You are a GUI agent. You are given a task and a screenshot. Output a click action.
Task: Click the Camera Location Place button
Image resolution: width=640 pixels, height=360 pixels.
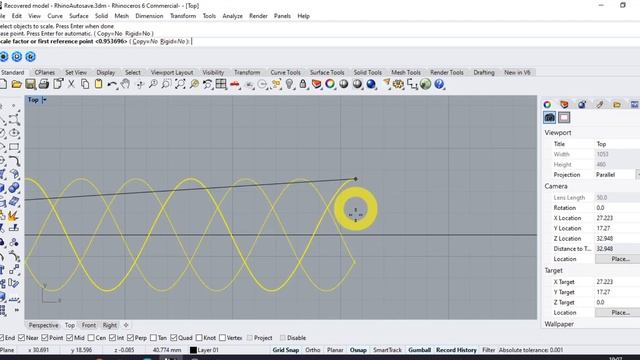pyautogui.click(x=618, y=259)
